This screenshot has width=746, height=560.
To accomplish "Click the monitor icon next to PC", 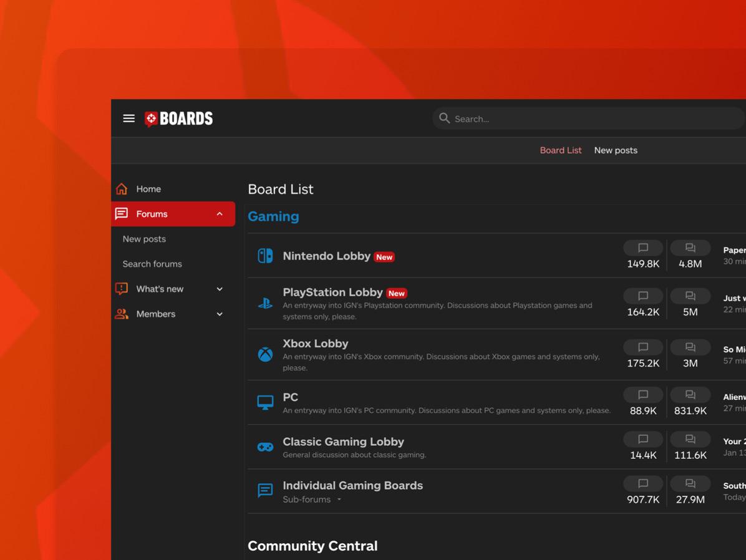I will coord(264,402).
